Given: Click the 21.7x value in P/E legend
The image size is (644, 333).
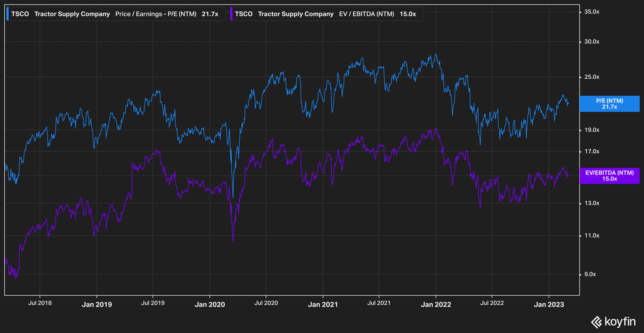Looking at the screenshot, I should 210,14.
